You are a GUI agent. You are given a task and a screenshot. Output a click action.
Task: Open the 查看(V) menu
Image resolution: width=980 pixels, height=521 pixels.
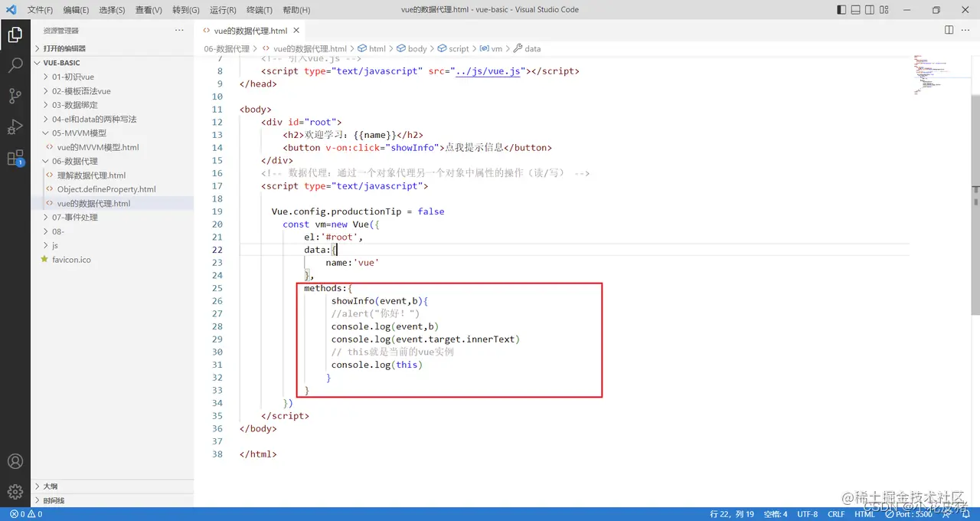(149, 10)
